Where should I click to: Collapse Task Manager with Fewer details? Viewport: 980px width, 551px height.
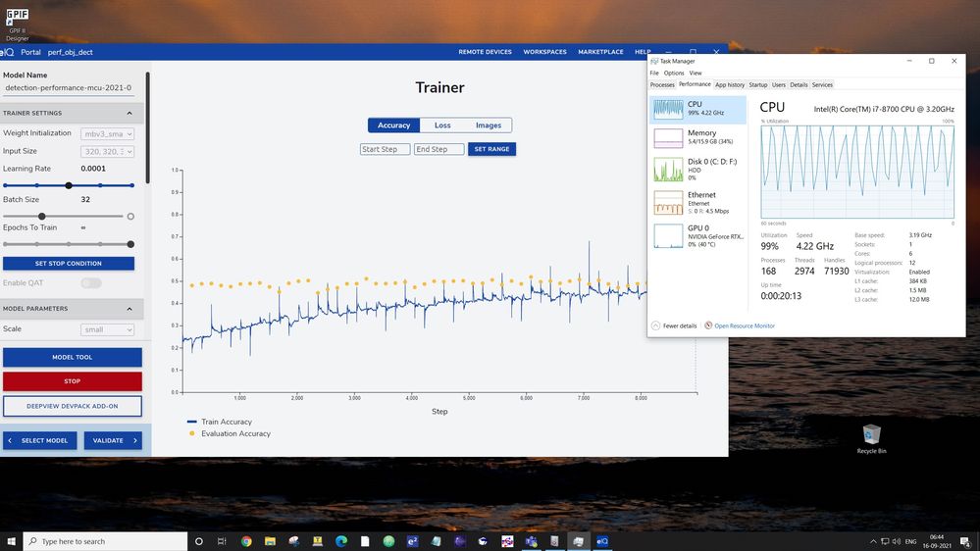674,326
